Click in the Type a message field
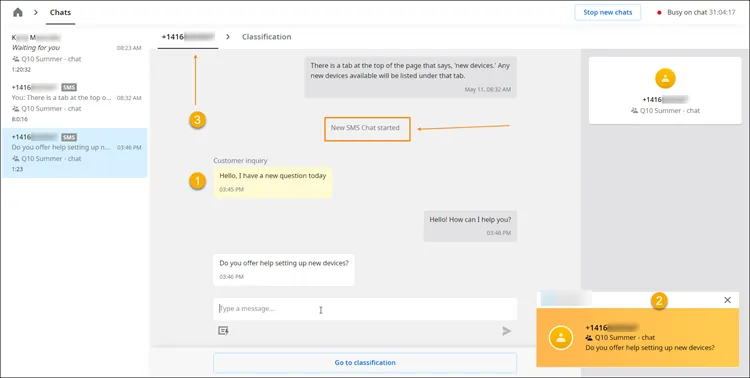This screenshot has height=378, width=750. (x=365, y=309)
